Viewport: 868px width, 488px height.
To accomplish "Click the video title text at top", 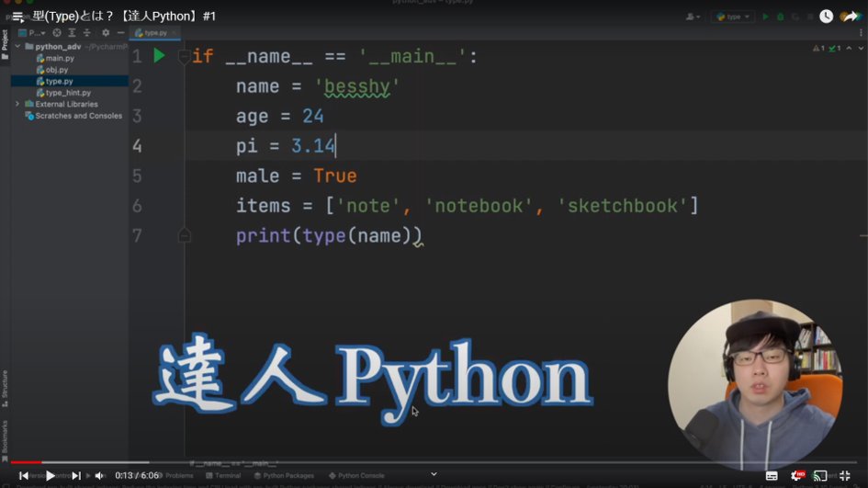I will [124, 17].
